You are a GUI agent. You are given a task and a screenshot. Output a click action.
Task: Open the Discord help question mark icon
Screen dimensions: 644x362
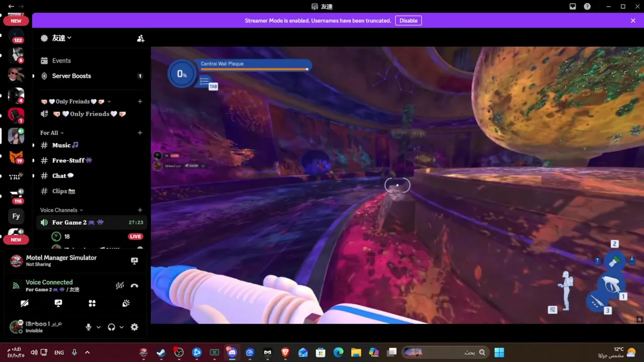[587, 7]
